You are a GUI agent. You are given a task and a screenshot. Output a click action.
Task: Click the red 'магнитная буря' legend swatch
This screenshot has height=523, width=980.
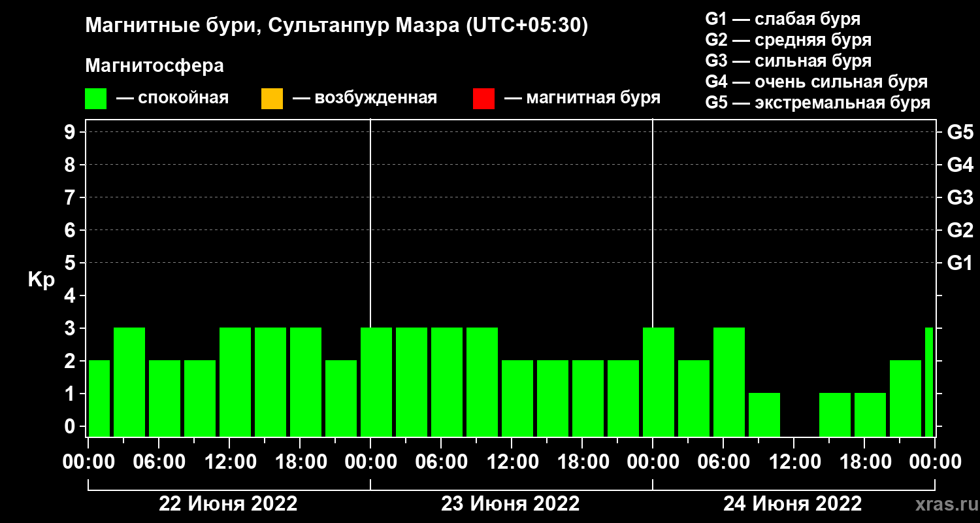tap(483, 99)
